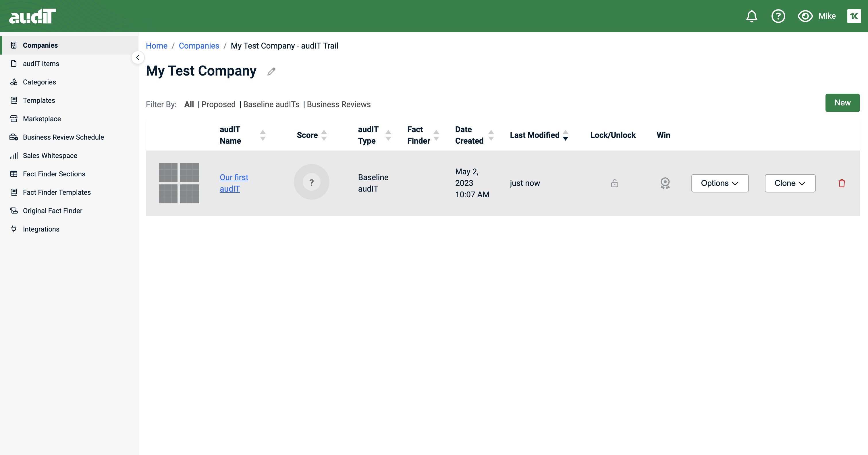
Task: Sort by Score column
Action: pyautogui.click(x=324, y=135)
